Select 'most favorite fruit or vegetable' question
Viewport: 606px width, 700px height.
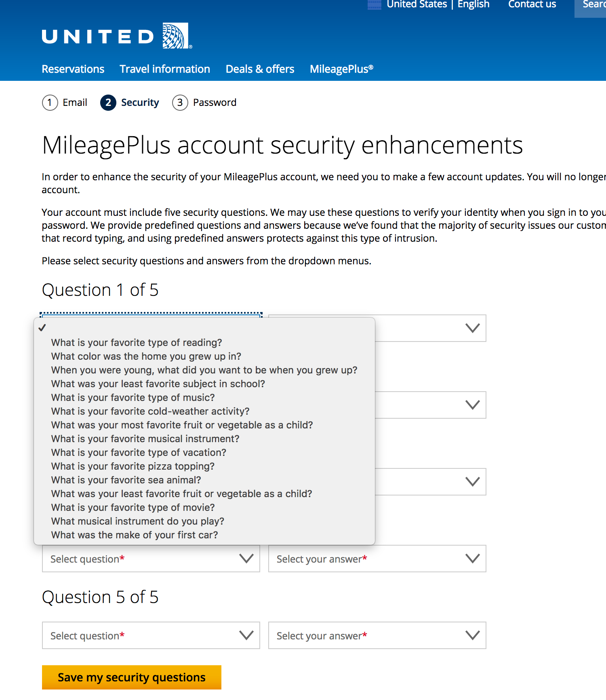point(204,425)
